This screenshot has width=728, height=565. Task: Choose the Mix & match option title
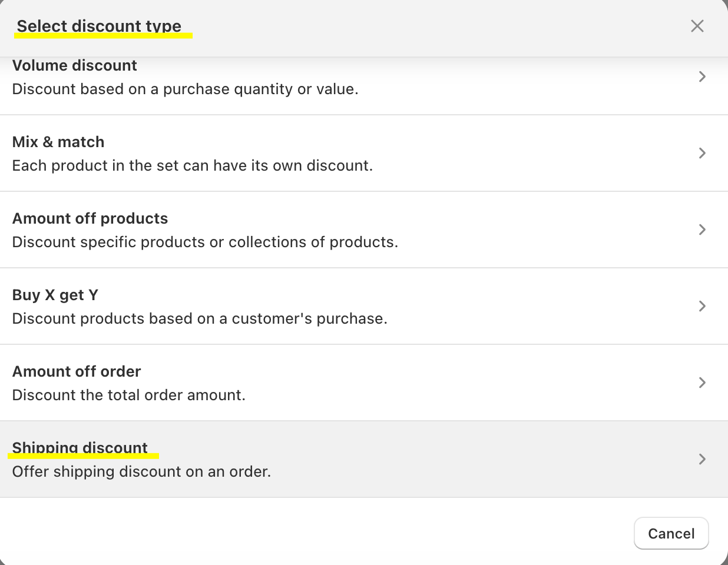pyautogui.click(x=58, y=142)
